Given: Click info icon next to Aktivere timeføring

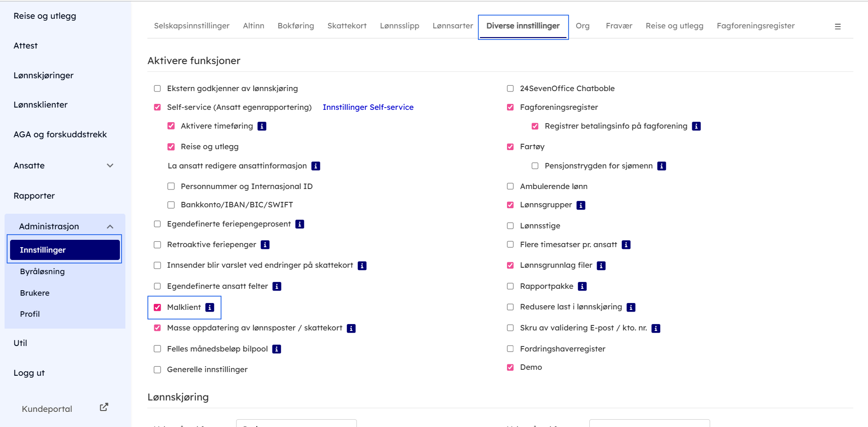Looking at the screenshot, I should click(x=262, y=126).
